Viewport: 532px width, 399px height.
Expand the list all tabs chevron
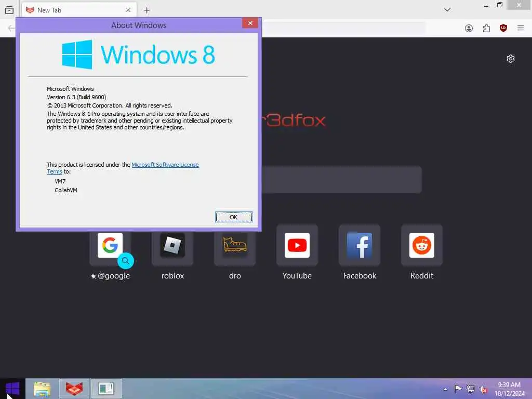pyautogui.click(x=447, y=10)
